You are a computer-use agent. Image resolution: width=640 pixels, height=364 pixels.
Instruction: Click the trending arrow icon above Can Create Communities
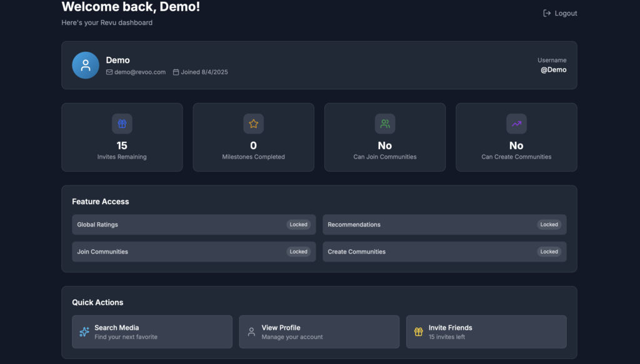tap(516, 124)
